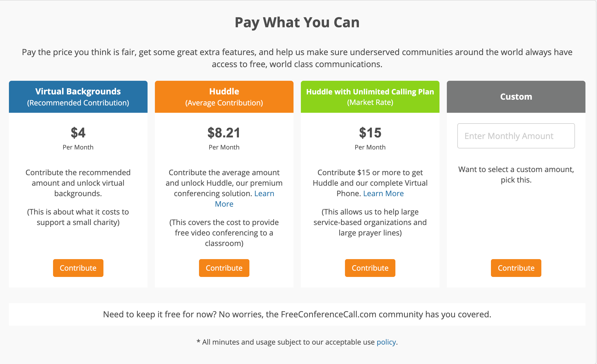The height and width of the screenshot is (364, 597).
Task: Click Contribute under the Custom plan
Action: (x=516, y=268)
